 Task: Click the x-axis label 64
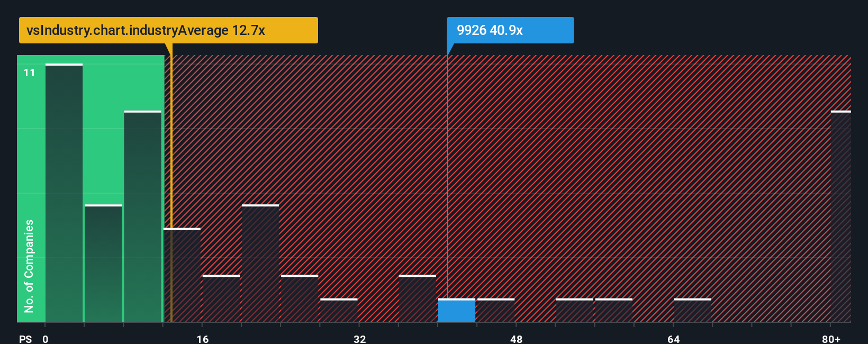click(x=674, y=339)
